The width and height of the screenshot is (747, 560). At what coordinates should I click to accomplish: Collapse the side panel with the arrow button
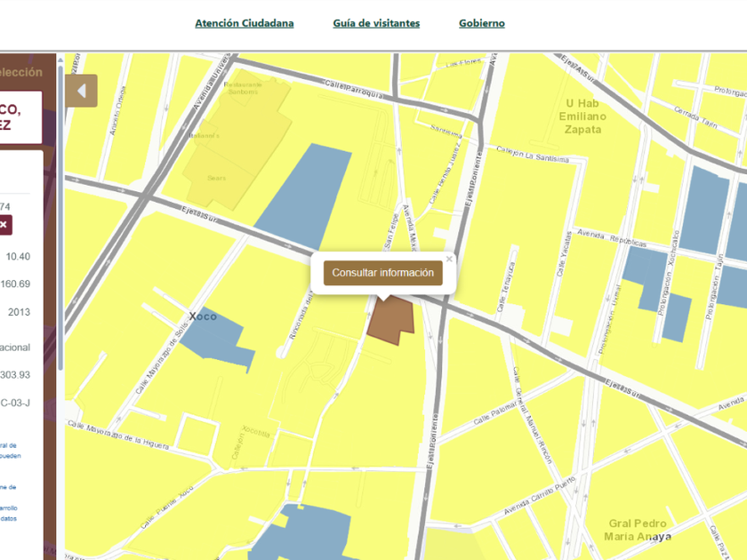tap(82, 91)
